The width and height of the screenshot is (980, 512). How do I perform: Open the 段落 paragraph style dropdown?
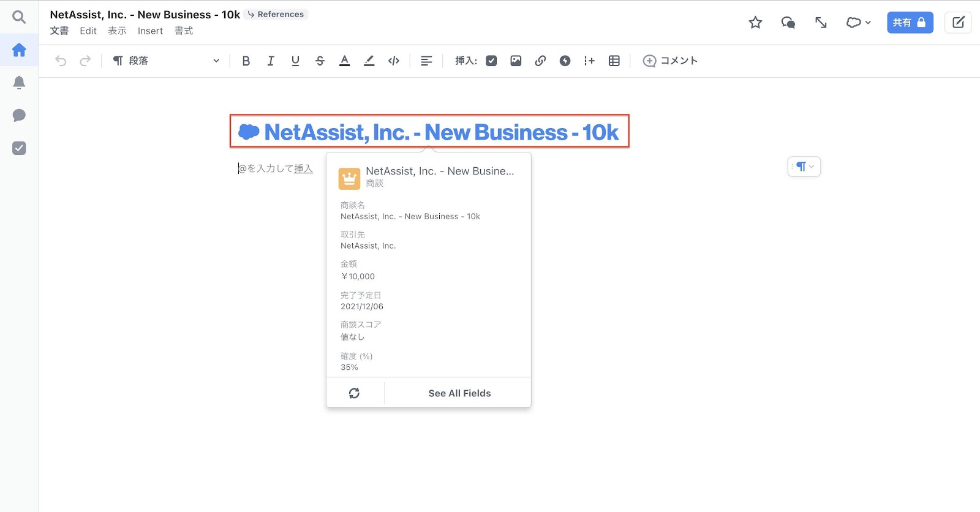pos(166,61)
